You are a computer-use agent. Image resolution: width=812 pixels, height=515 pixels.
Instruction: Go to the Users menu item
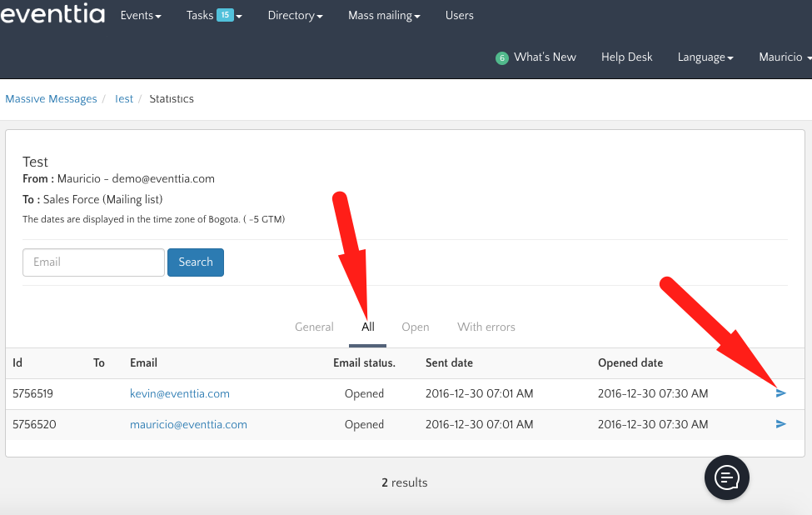[459, 16]
